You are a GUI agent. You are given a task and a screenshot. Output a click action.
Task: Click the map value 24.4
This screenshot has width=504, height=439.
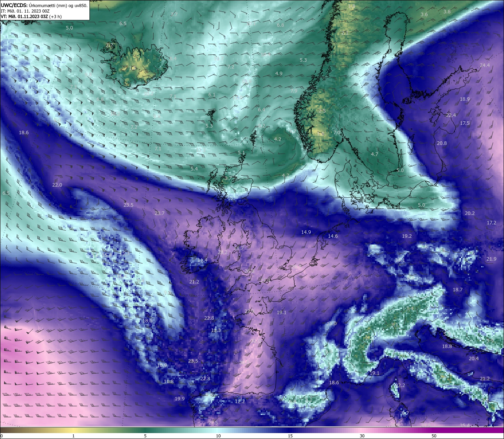coord(485,65)
